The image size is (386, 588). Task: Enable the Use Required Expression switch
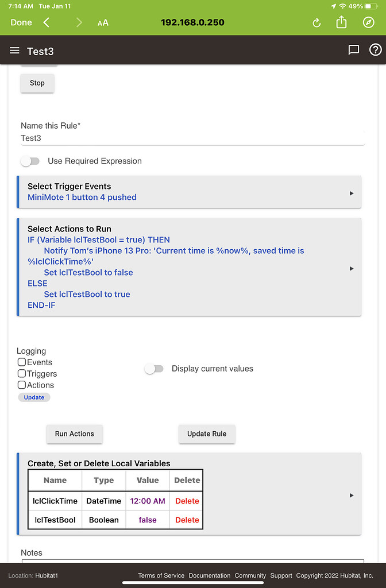pos(30,161)
